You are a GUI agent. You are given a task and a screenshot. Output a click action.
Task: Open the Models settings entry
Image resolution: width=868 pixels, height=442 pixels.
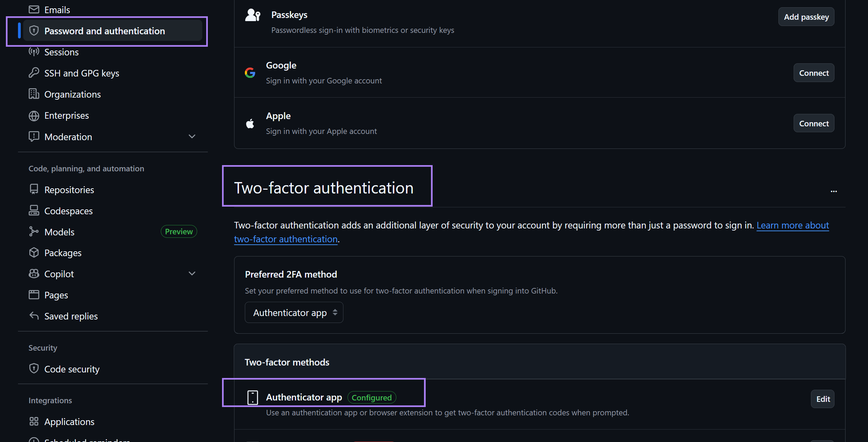coord(59,232)
